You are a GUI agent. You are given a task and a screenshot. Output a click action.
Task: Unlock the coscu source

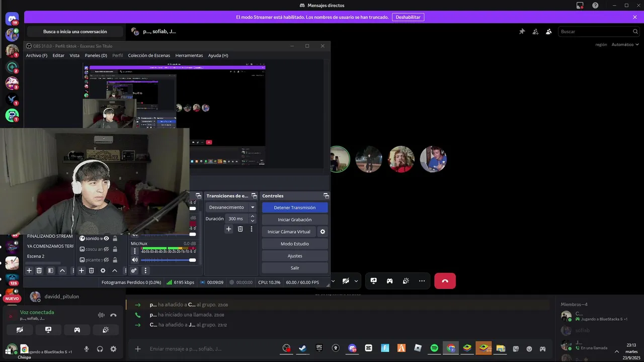(x=115, y=249)
